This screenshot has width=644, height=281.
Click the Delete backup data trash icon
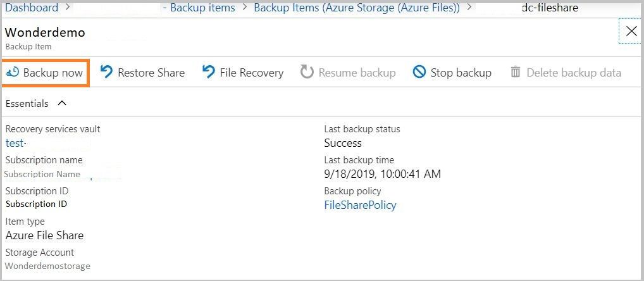click(516, 72)
